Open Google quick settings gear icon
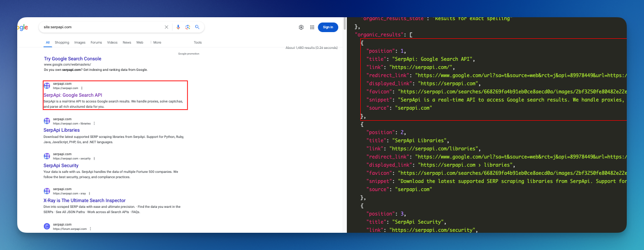The width and height of the screenshot is (644, 250). click(x=301, y=27)
